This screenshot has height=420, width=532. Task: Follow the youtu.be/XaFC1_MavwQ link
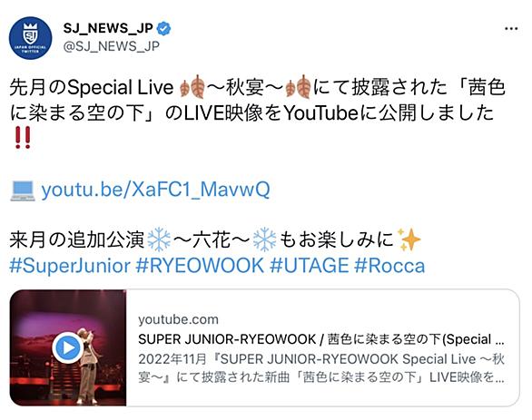155,190
